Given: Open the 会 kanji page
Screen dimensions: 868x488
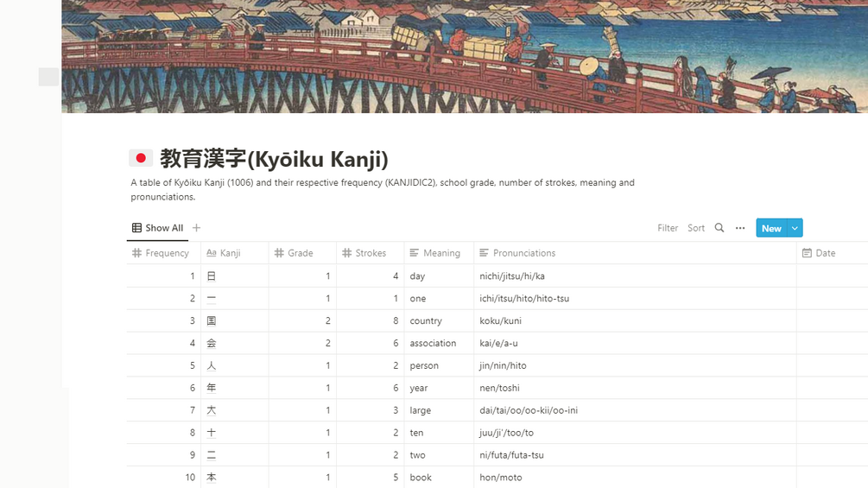Looking at the screenshot, I should coord(212,343).
